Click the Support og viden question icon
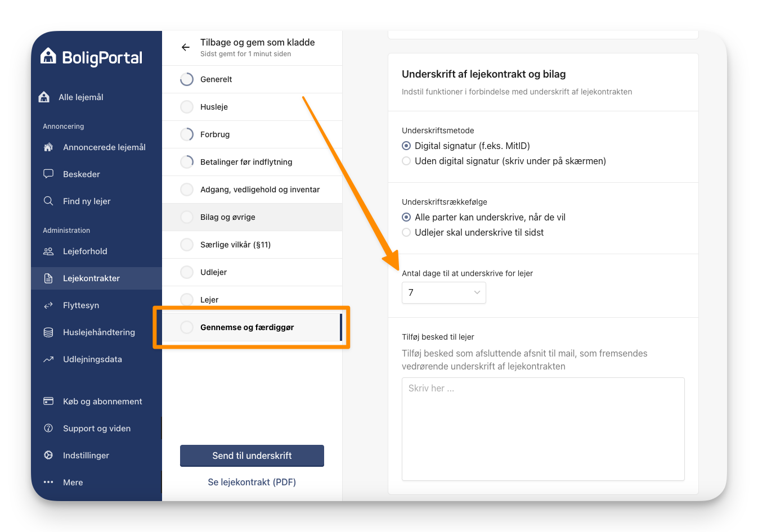This screenshot has width=758, height=532. click(48, 428)
